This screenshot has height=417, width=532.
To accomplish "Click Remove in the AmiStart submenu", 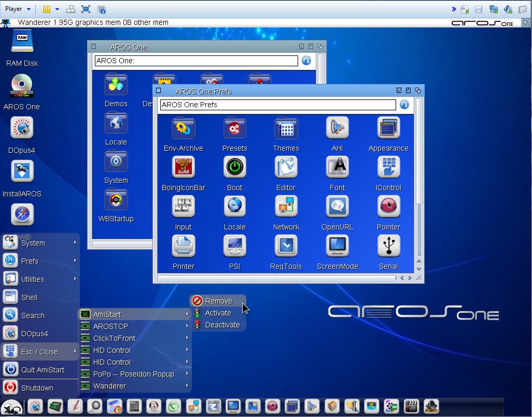I will (x=218, y=301).
